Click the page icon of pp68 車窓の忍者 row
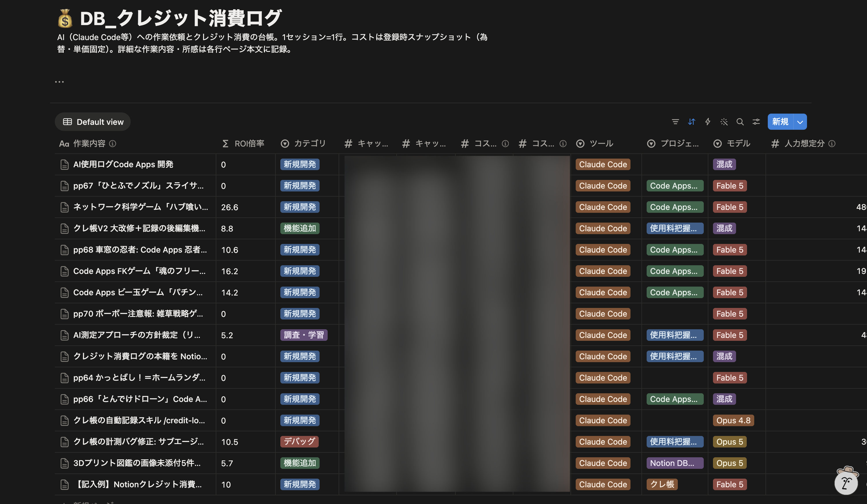Image resolution: width=867 pixels, height=504 pixels. click(x=64, y=250)
